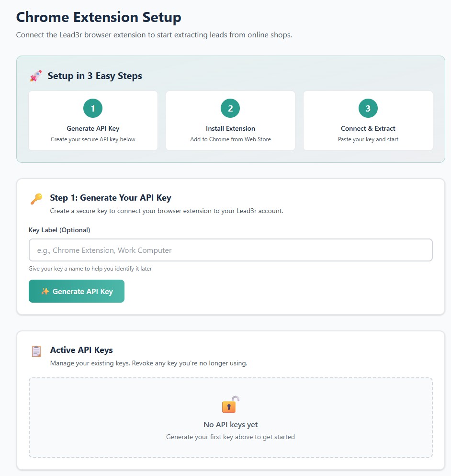Click the sparkle icon on Generate button
This screenshot has height=476, width=451.
(45, 291)
